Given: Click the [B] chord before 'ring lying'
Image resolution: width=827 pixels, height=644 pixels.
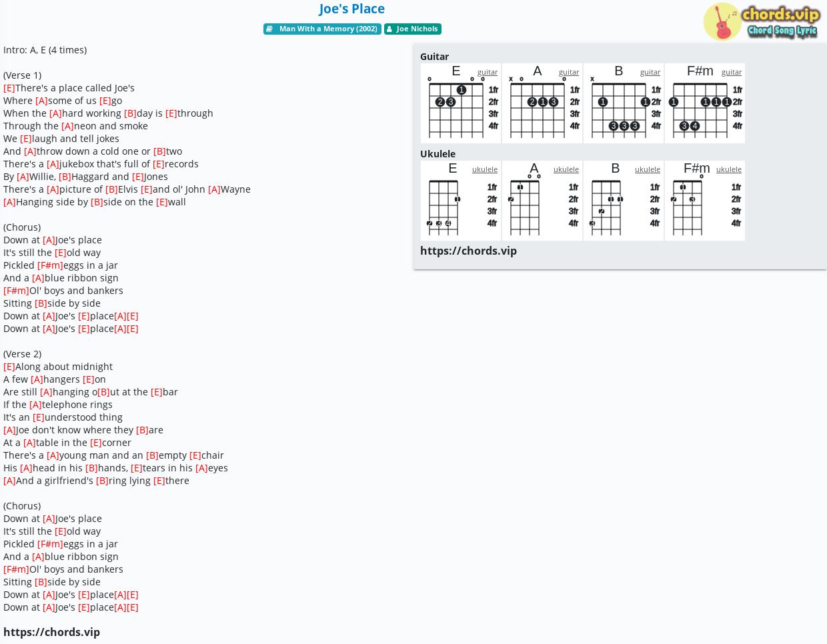Looking at the screenshot, I should 102,481.
